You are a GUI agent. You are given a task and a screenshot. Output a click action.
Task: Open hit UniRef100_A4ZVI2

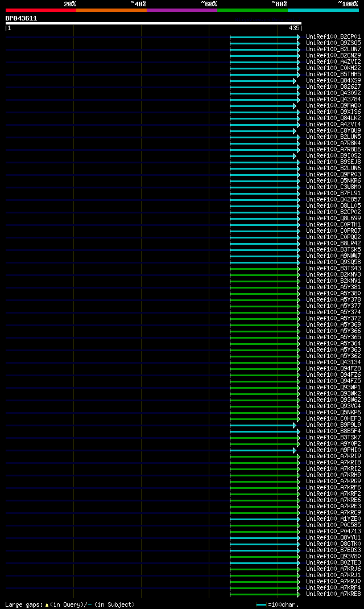click(x=333, y=62)
